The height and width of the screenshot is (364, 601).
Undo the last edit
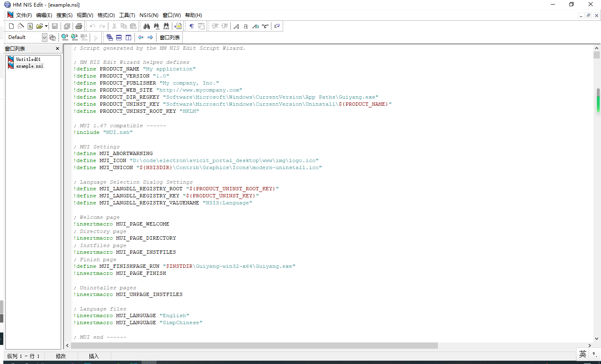93,26
